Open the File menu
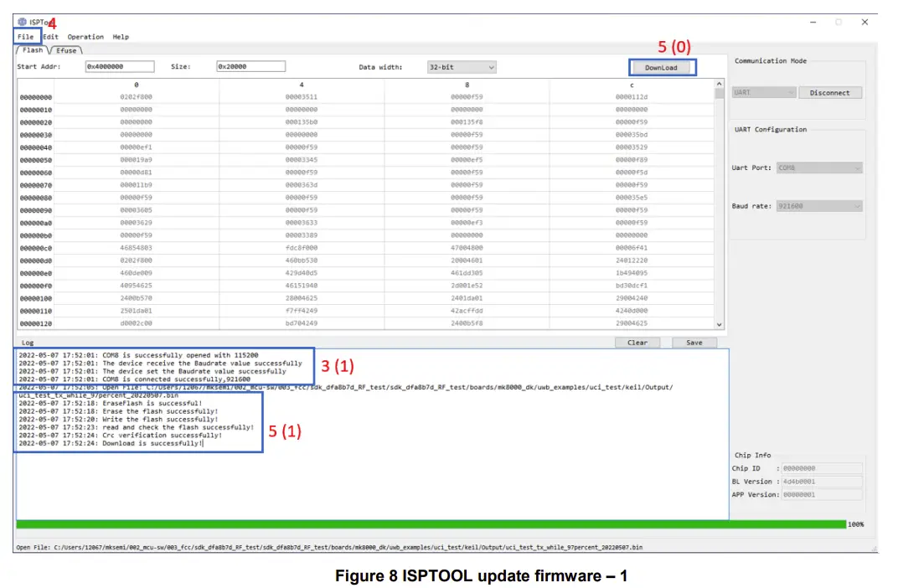The height and width of the screenshot is (588, 898). 26,37
